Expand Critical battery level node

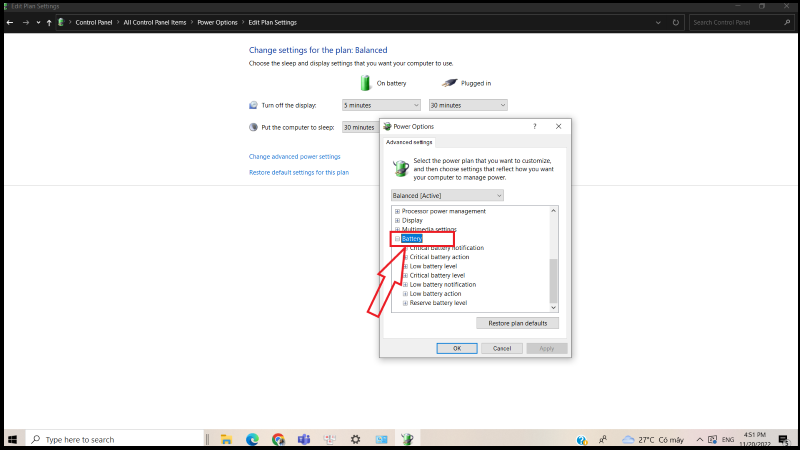(405, 276)
